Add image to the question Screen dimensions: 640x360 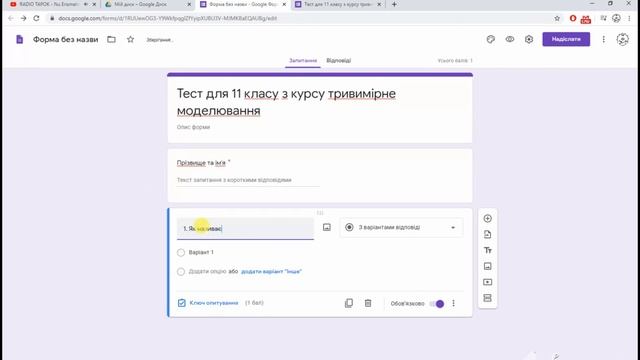click(327, 227)
